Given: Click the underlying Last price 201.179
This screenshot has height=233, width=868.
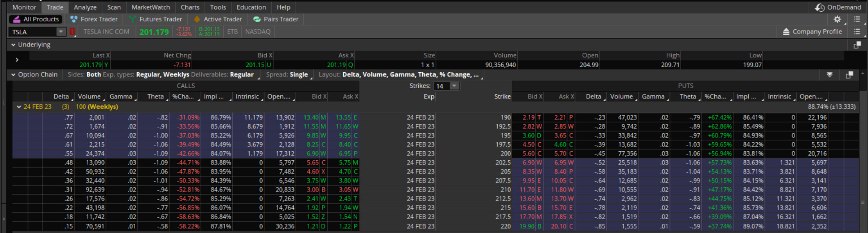Looking at the screenshot, I should point(90,65).
